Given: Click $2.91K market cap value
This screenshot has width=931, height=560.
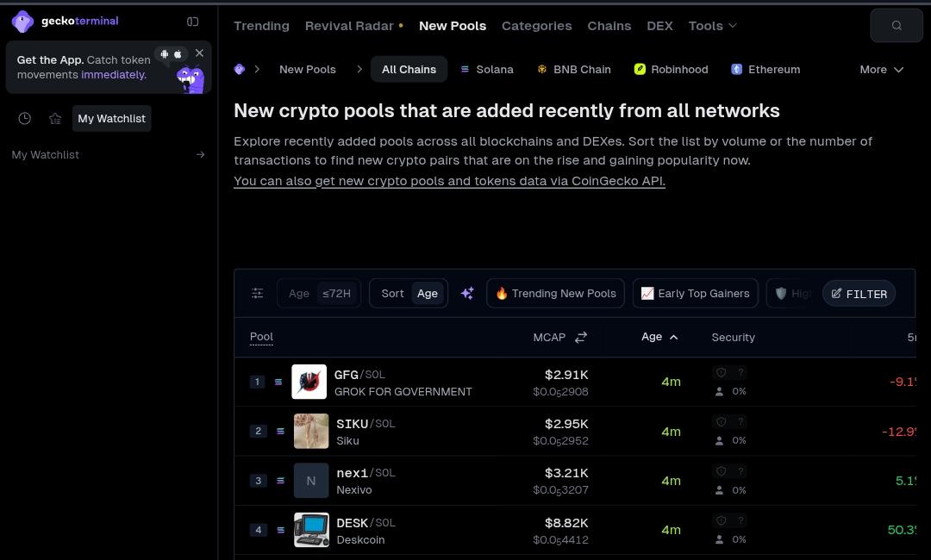Looking at the screenshot, I should 566,374.
